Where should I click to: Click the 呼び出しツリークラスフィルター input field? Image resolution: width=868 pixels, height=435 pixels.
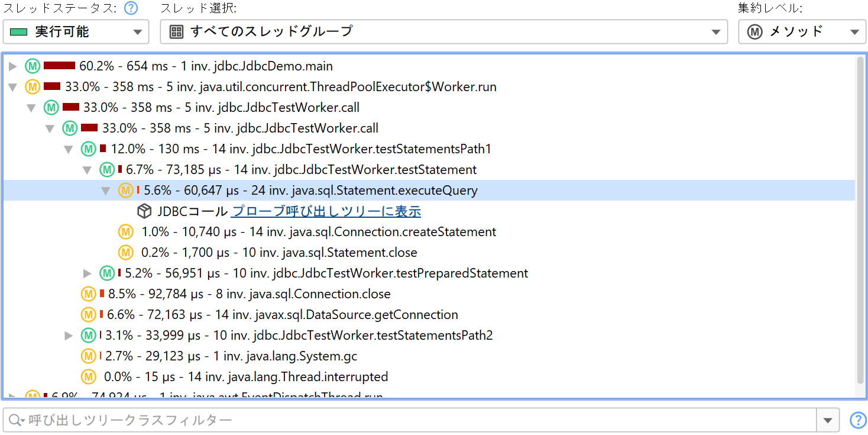click(414, 420)
